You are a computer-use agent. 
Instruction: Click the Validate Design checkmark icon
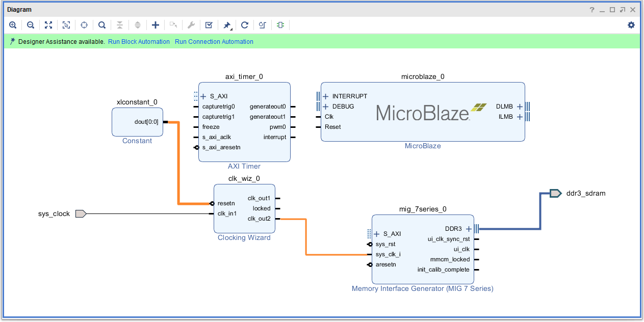click(x=209, y=25)
